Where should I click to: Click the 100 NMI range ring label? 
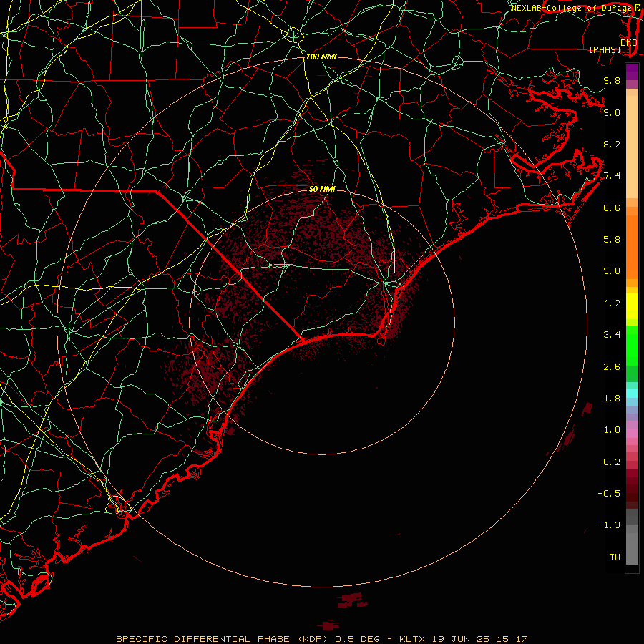point(321,57)
